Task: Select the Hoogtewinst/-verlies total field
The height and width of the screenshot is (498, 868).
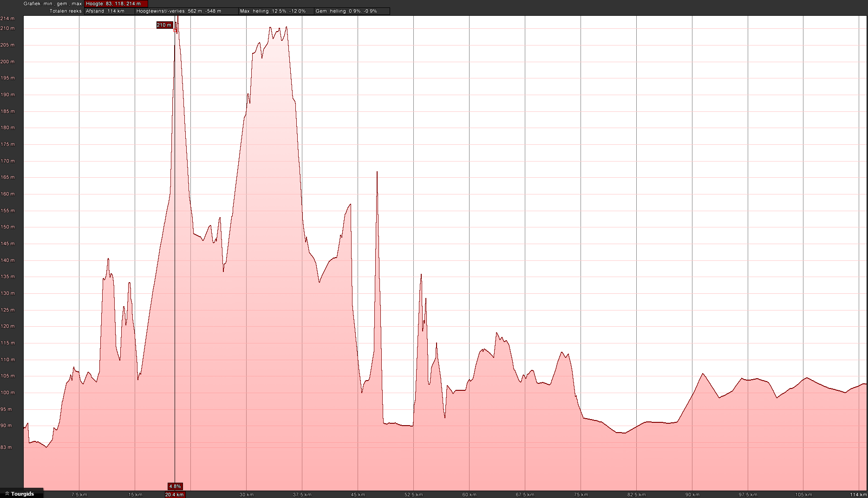Action: (x=186, y=11)
